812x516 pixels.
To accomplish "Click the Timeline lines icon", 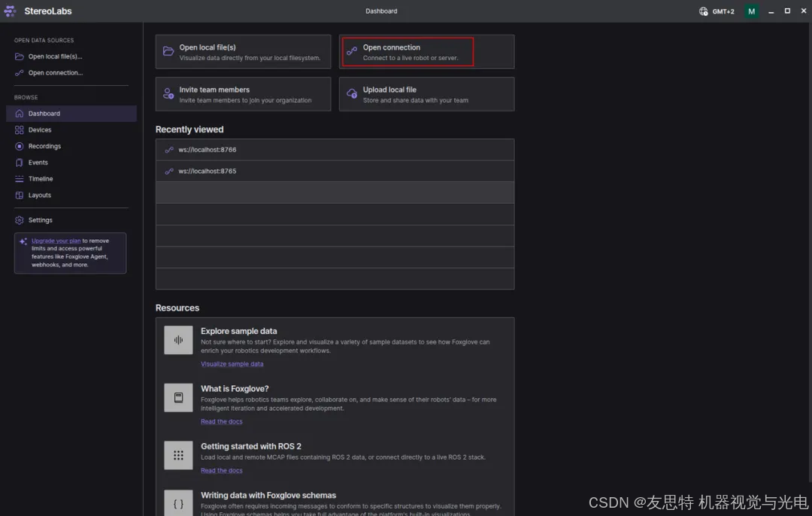I will (x=19, y=179).
